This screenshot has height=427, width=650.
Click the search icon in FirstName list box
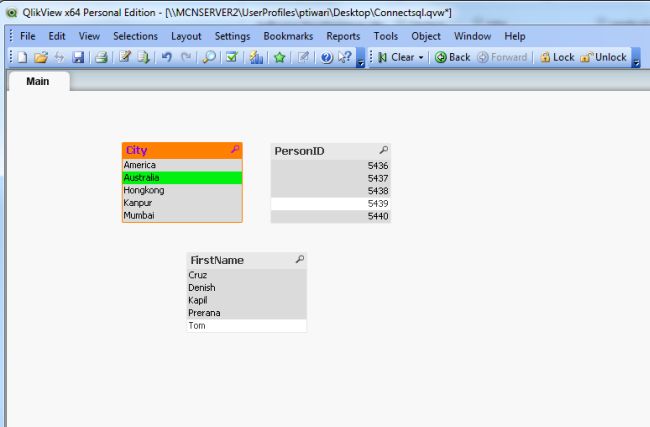tap(300, 259)
